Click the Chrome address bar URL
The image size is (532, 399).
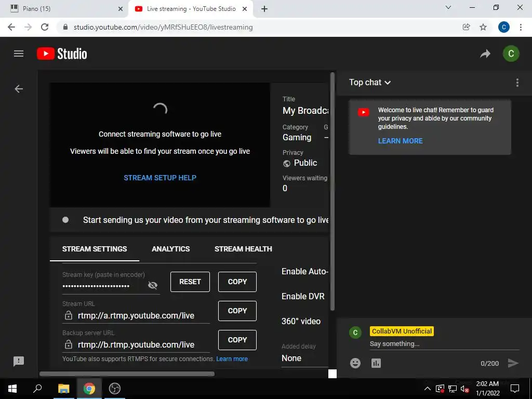(163, 27)
